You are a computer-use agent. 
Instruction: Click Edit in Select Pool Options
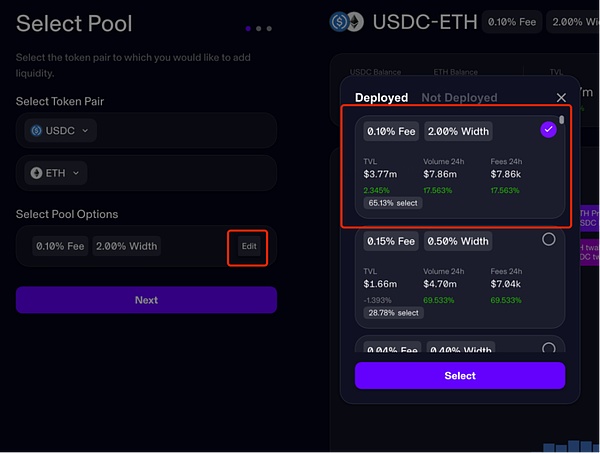(x=249, y=246)
